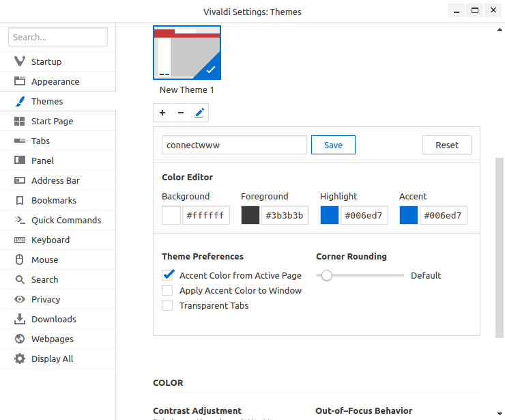This screenshot has height=420, width=505.
Task: Go to Tabs settings section
Action: tap(57, 141)
